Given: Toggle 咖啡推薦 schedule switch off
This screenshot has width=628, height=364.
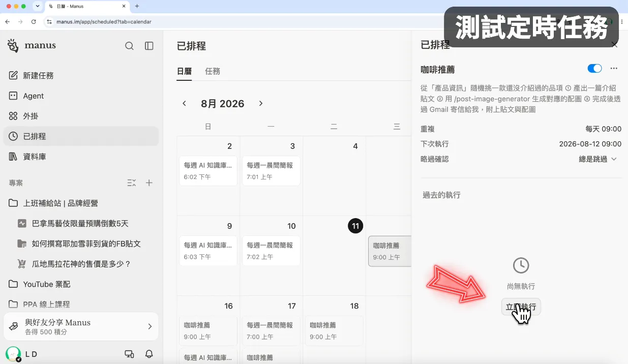Looking at the screenshot, I should 594,69.
